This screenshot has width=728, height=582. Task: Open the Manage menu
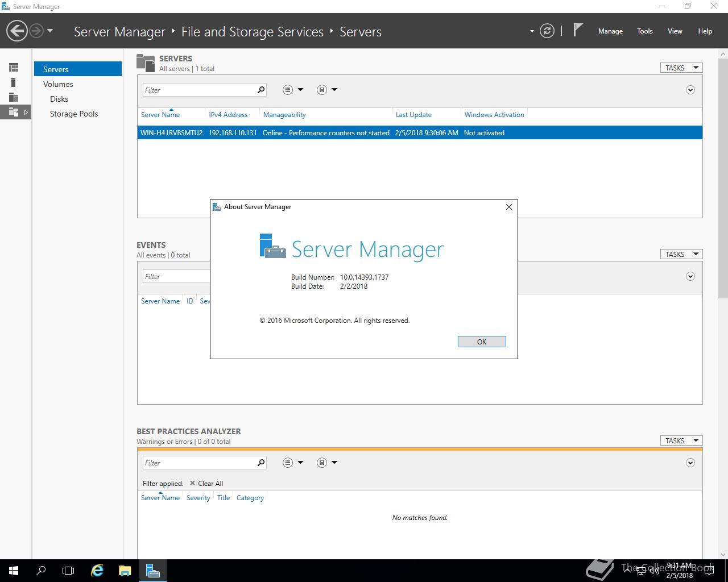point(610,31)
